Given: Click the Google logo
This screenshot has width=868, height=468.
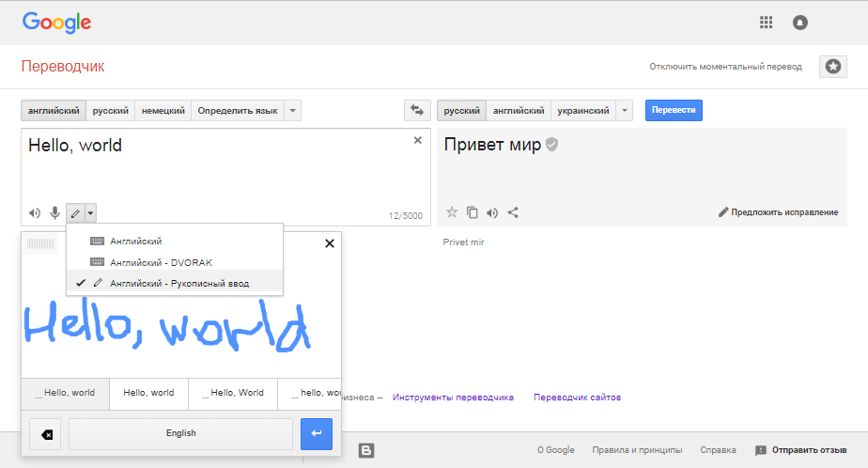Looking at the screenshot, I should (x=56, y=23).
